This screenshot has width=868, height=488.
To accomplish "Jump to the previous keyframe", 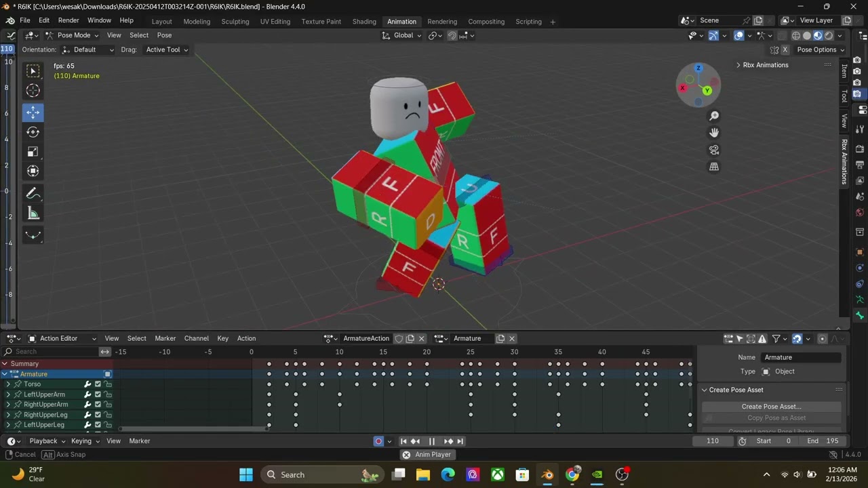I will click(x=416, y=441).
